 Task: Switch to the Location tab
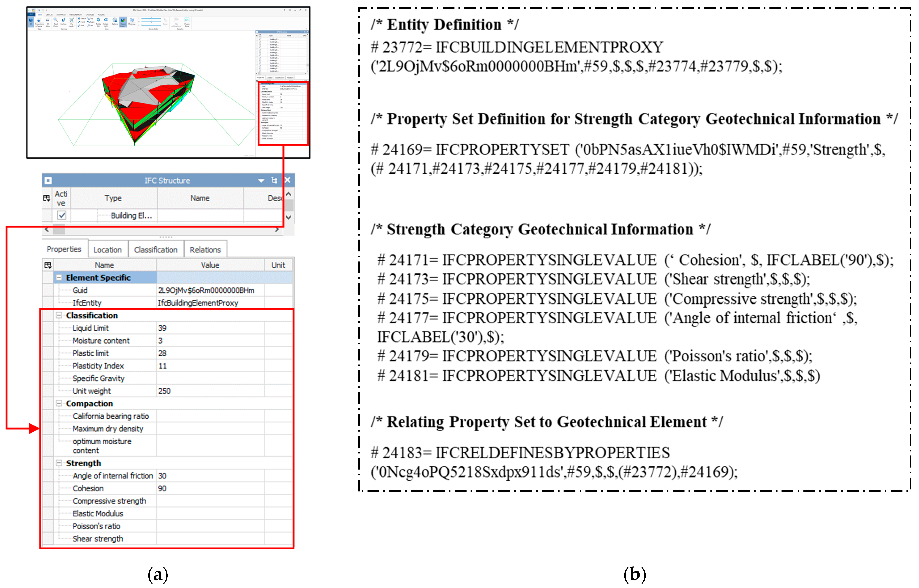(107, 250)
